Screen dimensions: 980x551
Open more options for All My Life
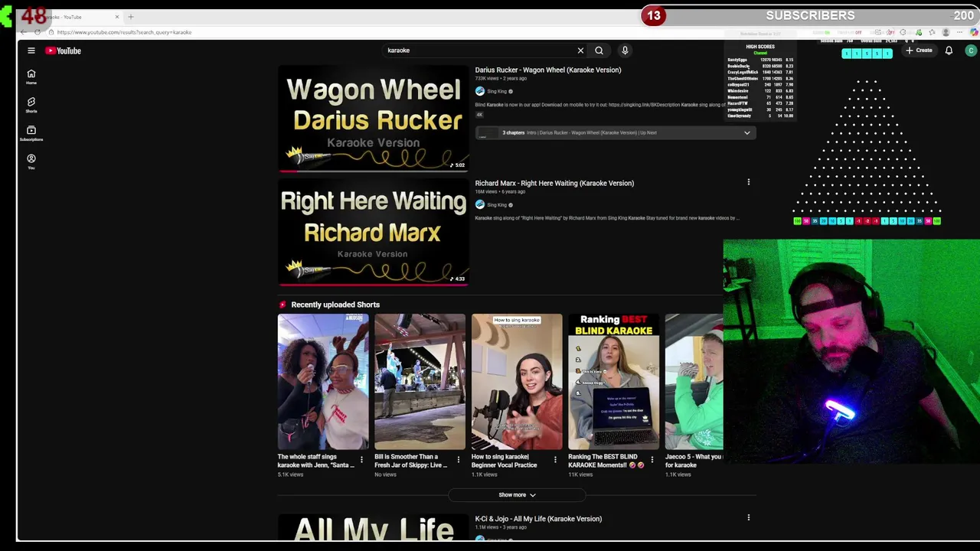click(x=749, y=518)
